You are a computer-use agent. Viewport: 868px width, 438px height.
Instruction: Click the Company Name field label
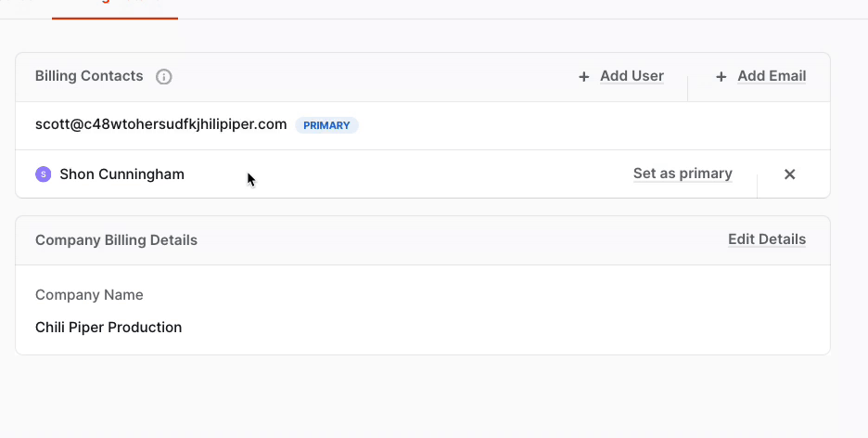tap(89, 294)
